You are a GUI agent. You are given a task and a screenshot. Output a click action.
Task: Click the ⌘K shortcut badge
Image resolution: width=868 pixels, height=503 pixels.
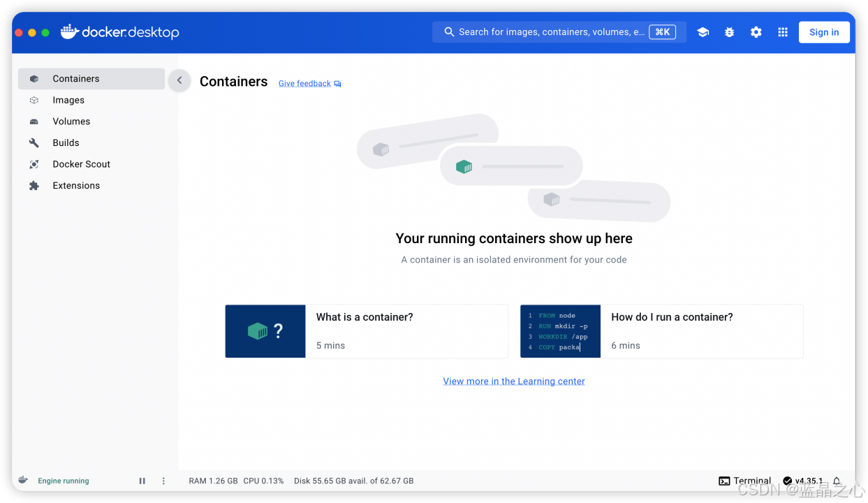(663, 32)
